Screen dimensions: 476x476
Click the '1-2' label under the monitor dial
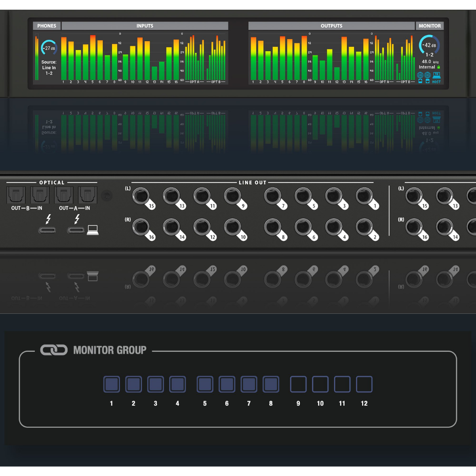tap(429, 55)
